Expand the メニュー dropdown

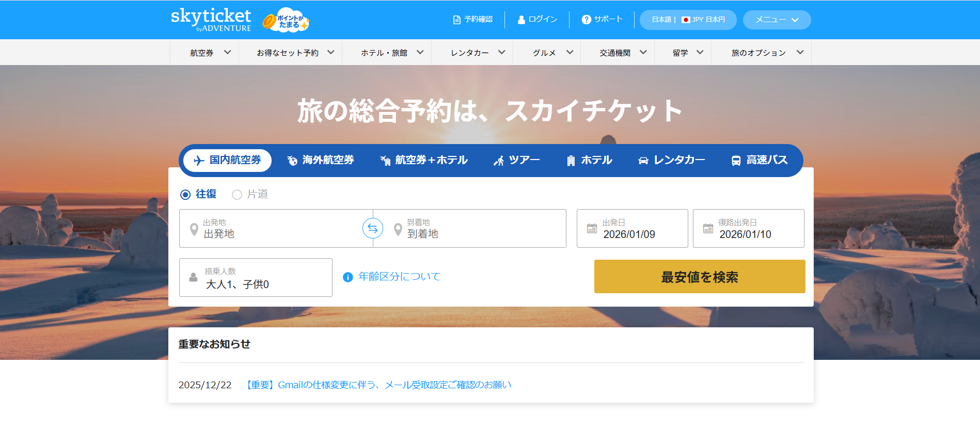pos(777,20)
